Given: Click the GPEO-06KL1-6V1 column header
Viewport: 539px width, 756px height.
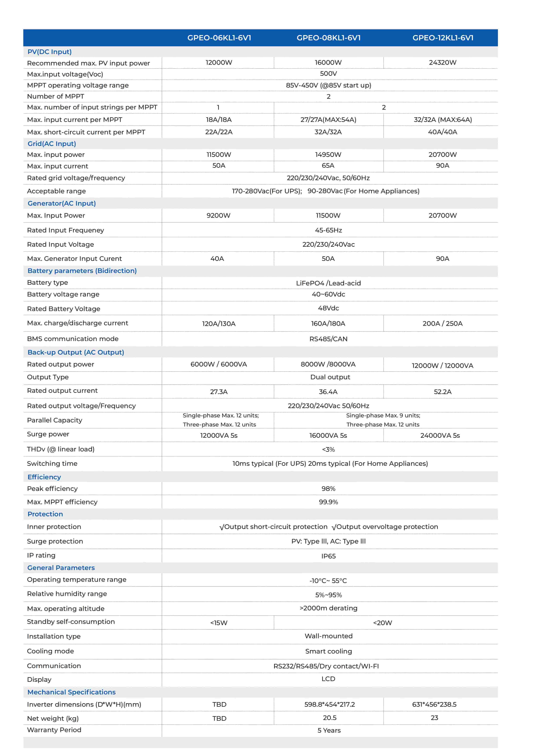Looking at the screenshot, I should [x=219, y=38].
